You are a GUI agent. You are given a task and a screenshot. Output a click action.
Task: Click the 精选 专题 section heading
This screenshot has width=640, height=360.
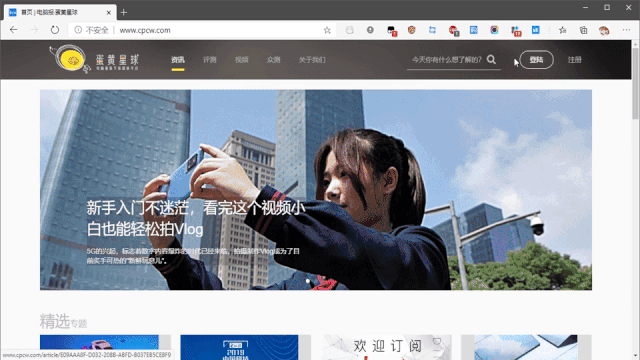pyautogui.click(x=63, y=322)
